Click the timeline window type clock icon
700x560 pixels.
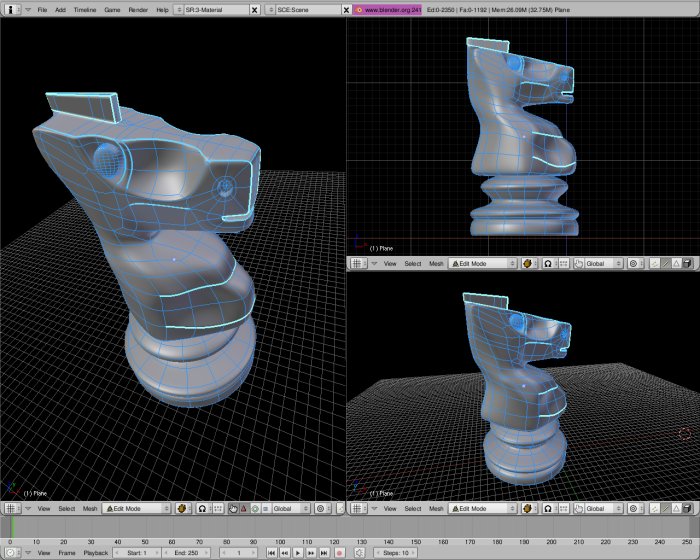(12, 553)
